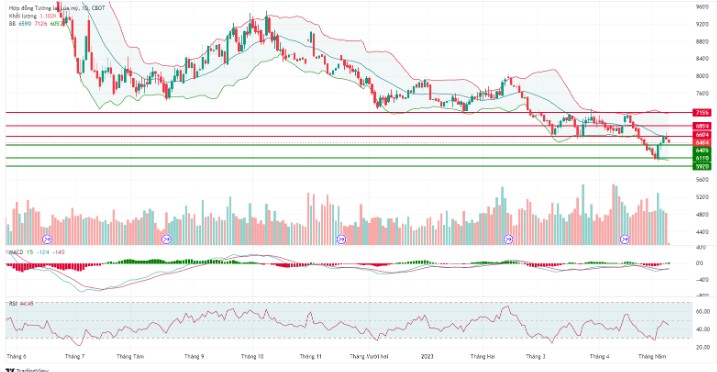Click the 4800 volume axis value
The height and width of the screenshot is (372, 717).
(702, 215)
